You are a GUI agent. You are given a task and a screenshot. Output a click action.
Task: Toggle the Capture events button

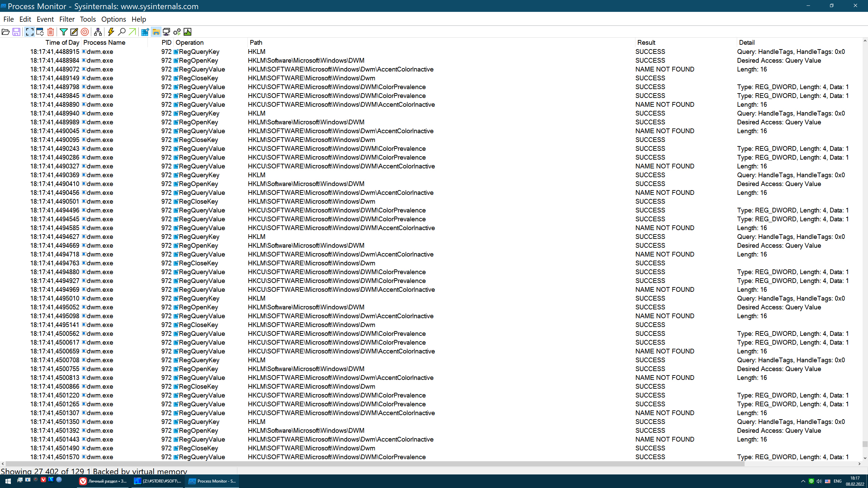pos(29,32)
